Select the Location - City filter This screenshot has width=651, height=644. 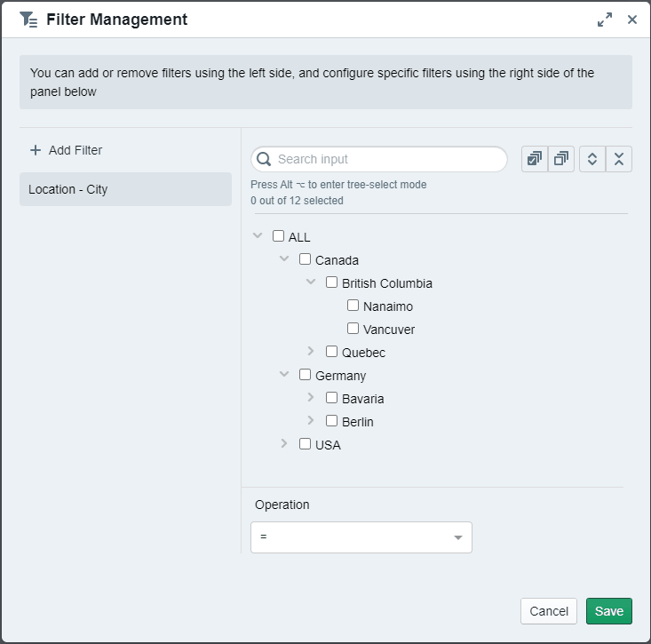click(125, 189)
